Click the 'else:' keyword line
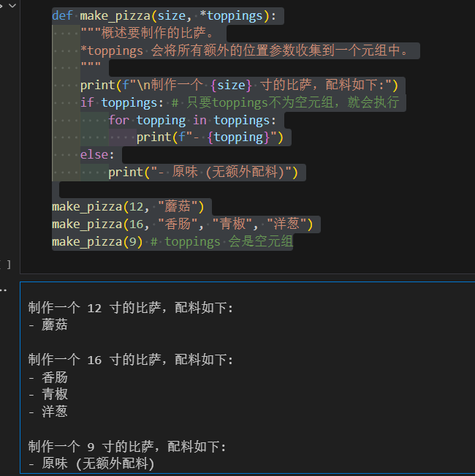 click(x=97, y=155)
